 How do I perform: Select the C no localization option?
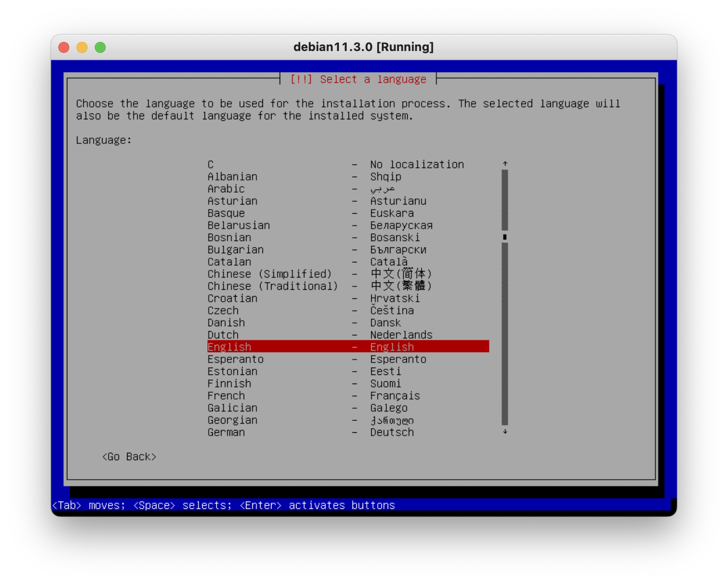point(210,164)
